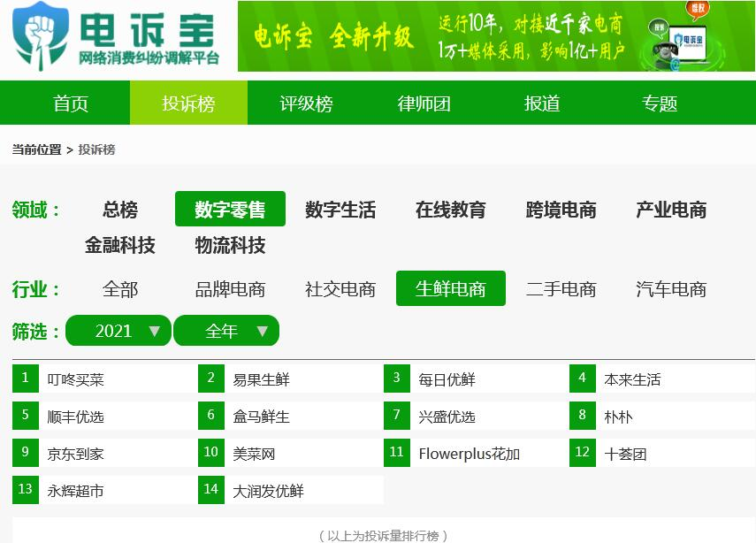756x543 pixels.
Task: Switch to the 评级榜 nav tab
Action: (306, 103)
